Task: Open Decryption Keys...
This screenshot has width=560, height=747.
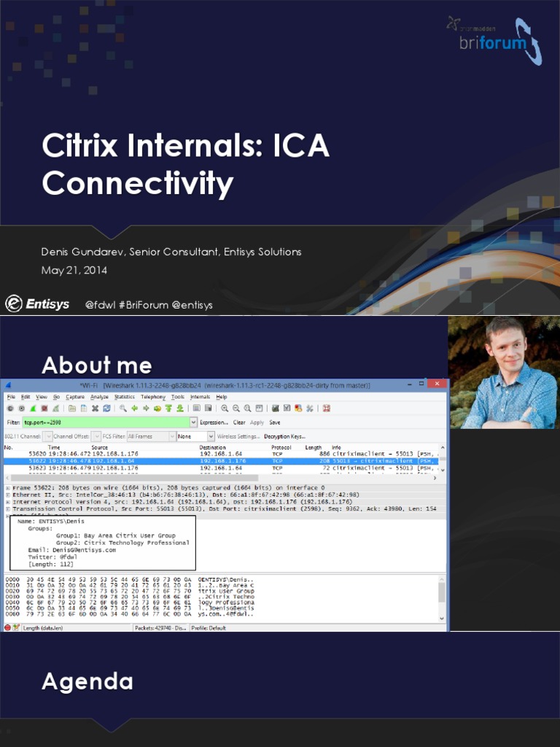Action: pos(284,436)
